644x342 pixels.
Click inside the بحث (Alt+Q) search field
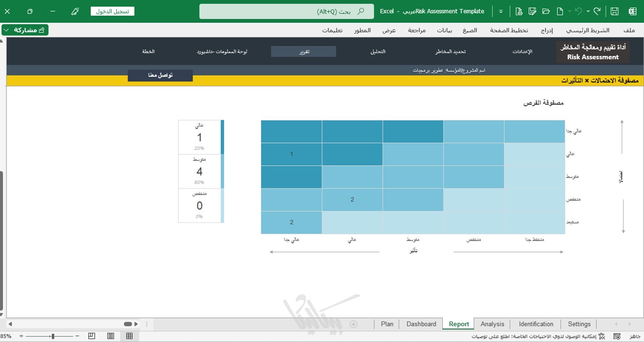pyautogui.click(x=287, y=11)
